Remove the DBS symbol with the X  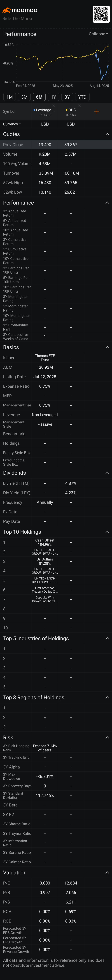pos(79,106)
